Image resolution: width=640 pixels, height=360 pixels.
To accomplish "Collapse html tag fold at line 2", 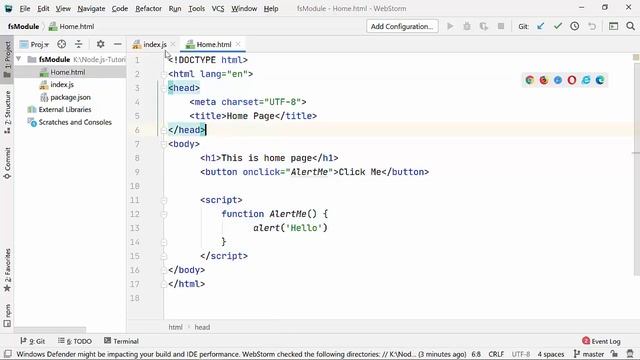I will (x=163, y=74).
